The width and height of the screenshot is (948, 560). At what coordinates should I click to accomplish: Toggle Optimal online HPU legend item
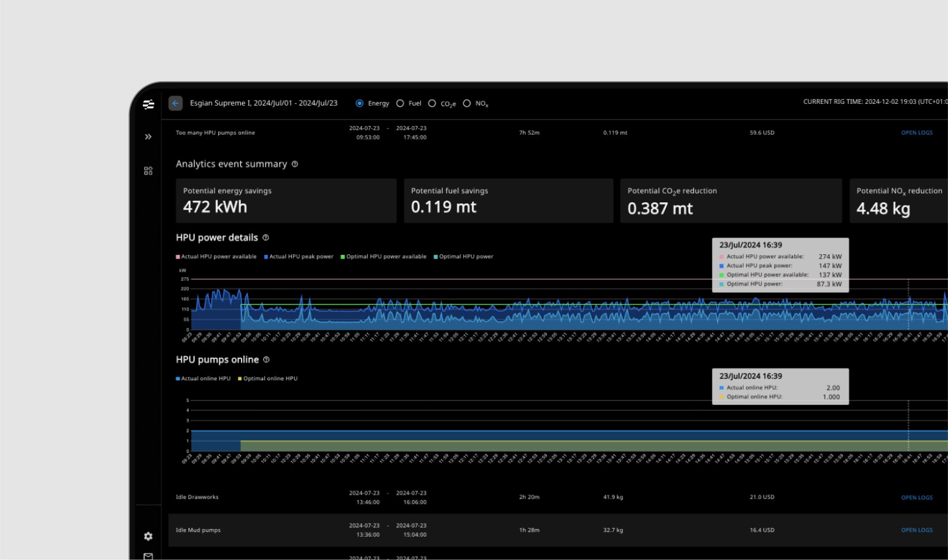click(268, 378)
